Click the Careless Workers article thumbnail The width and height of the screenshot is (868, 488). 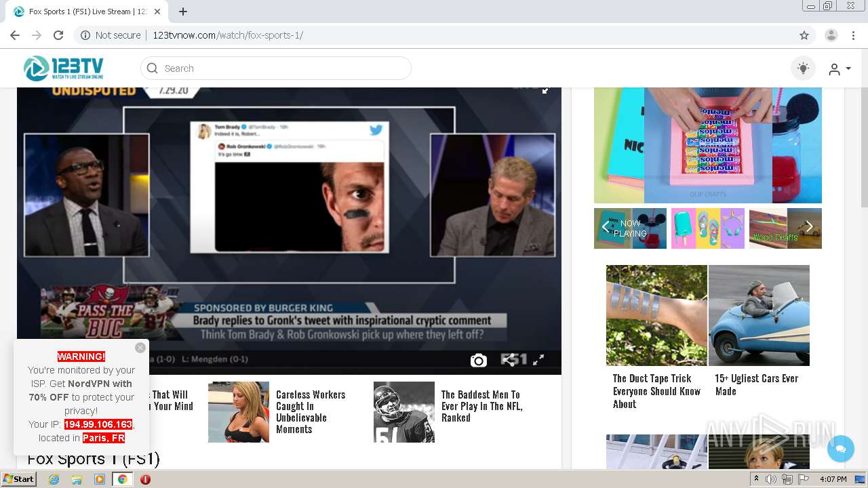[x=239, y=412]
